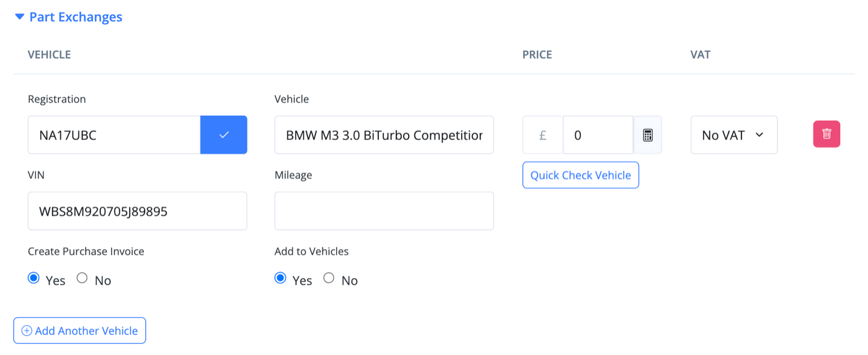Viewport: 868px width, 355px height.
Task: Click the pound currency symbol box
Action: click(x=542, y=134)
